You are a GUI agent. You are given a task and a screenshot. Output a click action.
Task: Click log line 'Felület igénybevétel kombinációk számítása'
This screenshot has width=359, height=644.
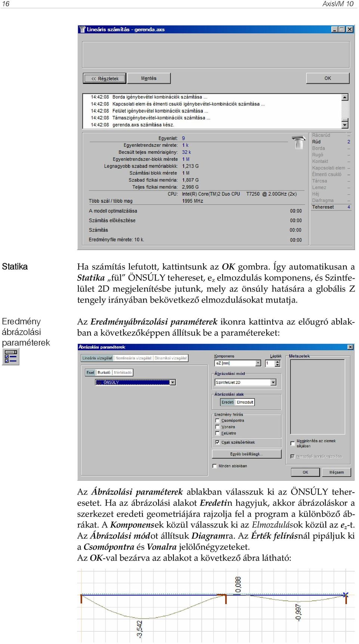point(150,111)
